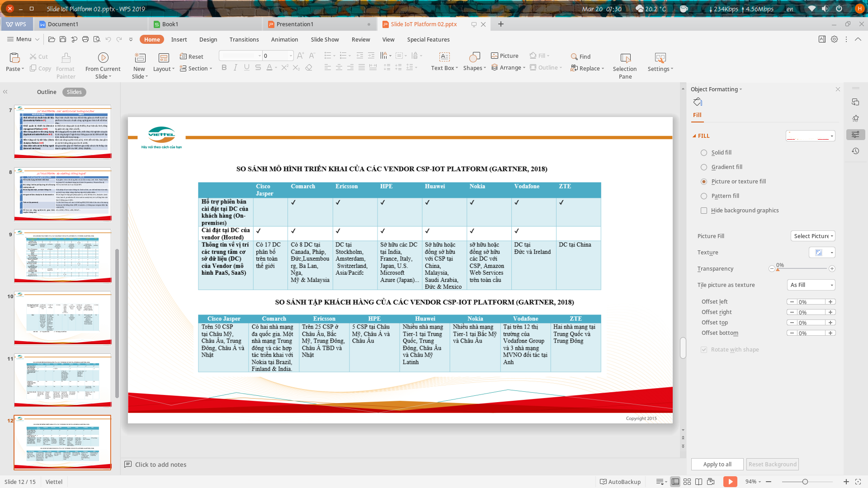Select Picture or texture fill option
The height and width of the screenshot is (488, 868).
704,182
